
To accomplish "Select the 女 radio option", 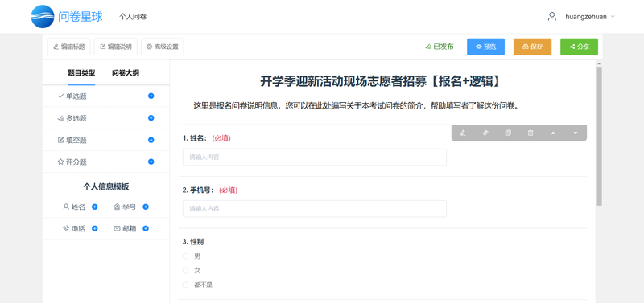I will [x=186, y=271].
